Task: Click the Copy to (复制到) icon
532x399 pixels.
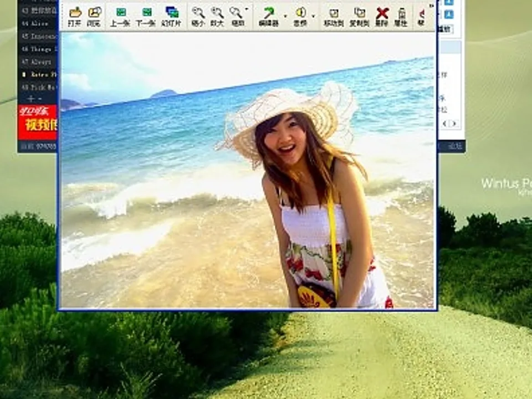Action: (360, 16)
